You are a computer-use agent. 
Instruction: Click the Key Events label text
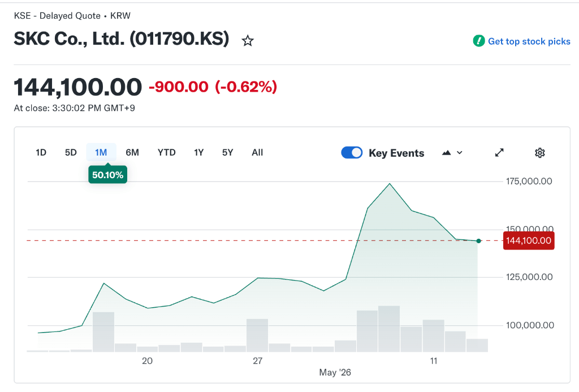click(x=396, y=153)
